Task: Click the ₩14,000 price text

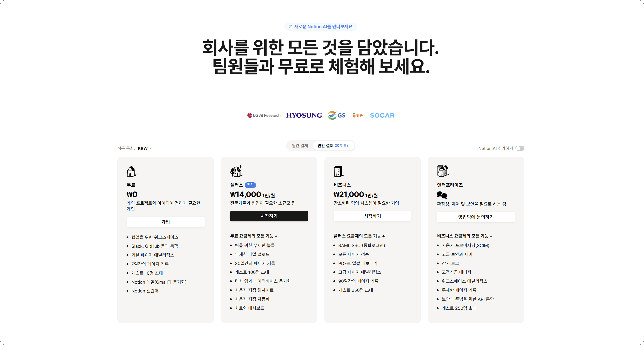Action: pos(246,194)
